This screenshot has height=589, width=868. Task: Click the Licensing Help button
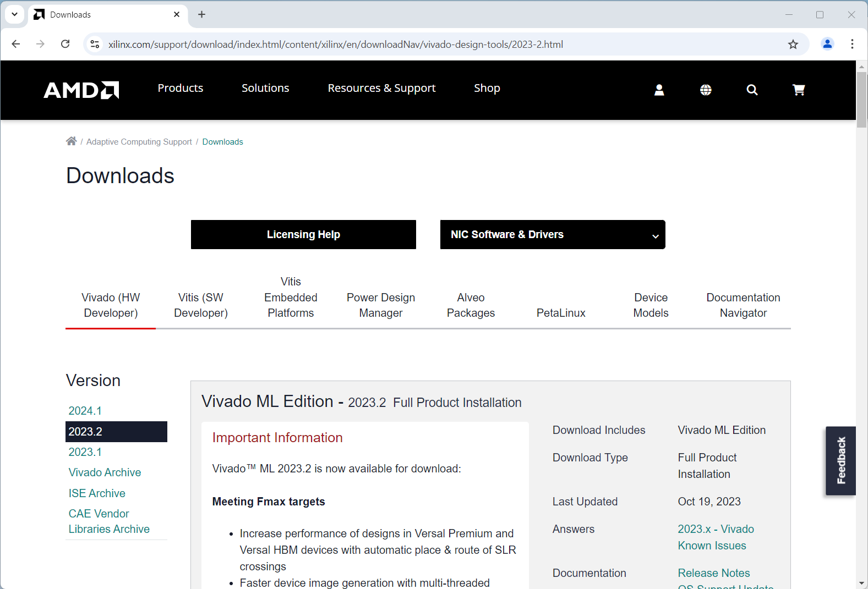(303, 235)
